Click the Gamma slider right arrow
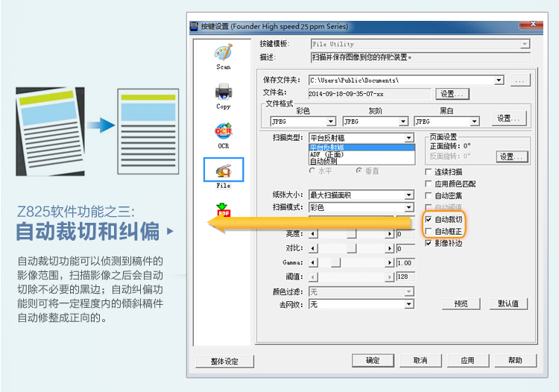The width and height of the screenshot is (559, 392). tap(390, 263)
